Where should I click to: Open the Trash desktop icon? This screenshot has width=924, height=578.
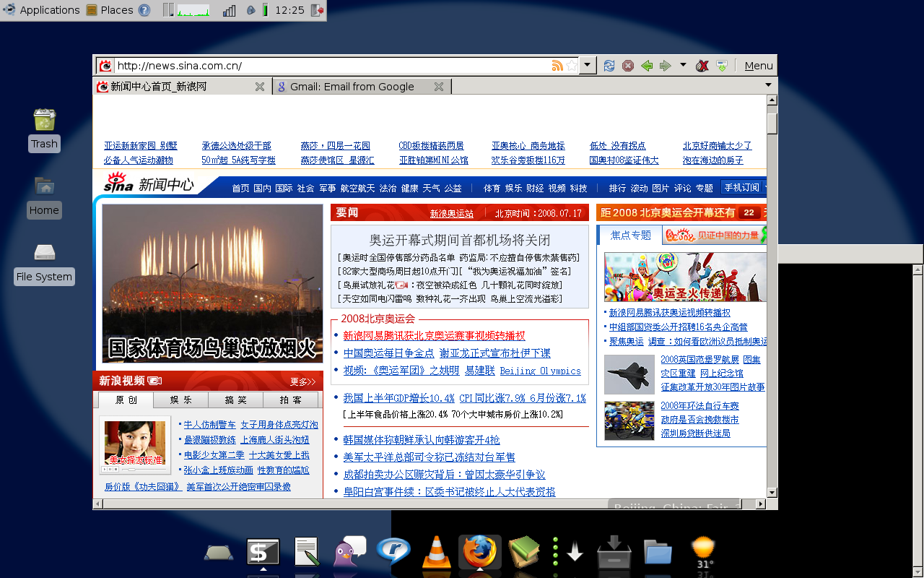(x=44, y=131)
